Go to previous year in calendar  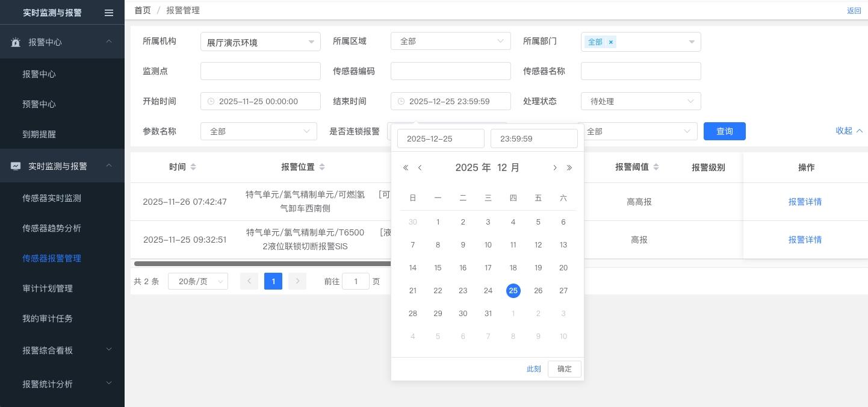point(406,168)
